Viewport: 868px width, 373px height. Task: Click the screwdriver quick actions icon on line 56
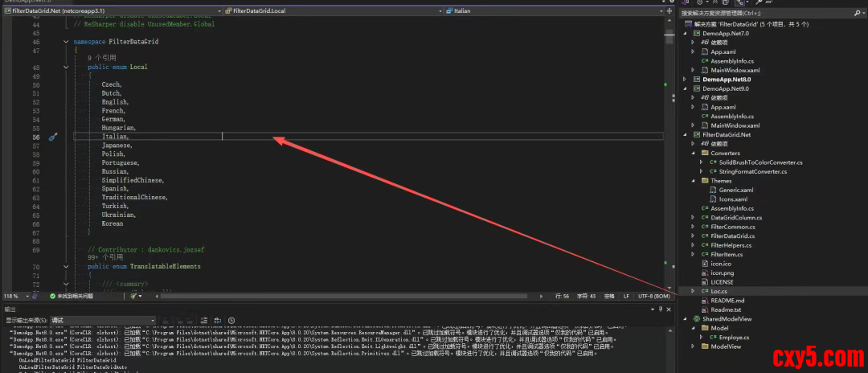click(52, 137)
